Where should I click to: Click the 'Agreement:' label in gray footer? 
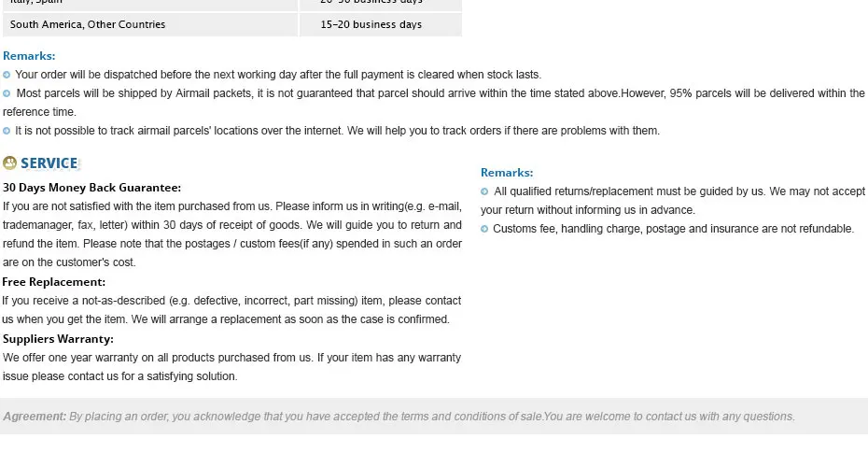(x=35, y=417)
